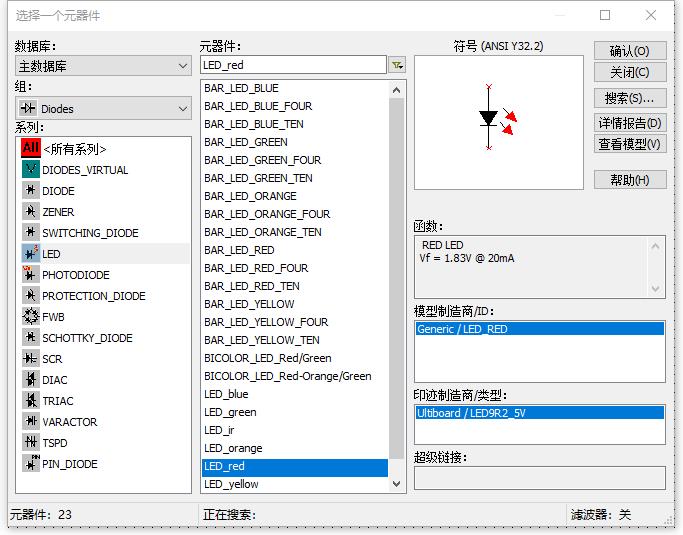Screen dimensions: 683x535
Task: Click the function box scroll up arrow
Action: tap(656, 247)
